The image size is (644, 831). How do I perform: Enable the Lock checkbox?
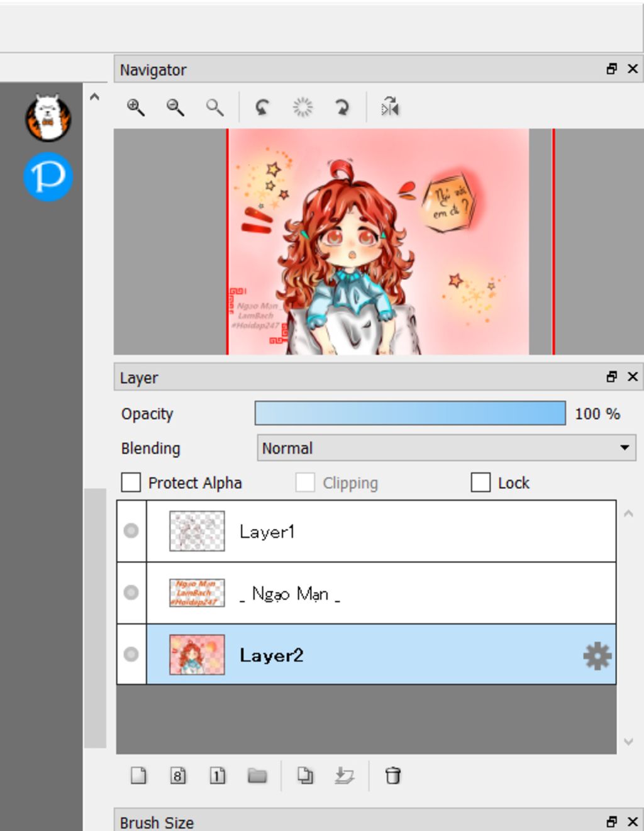pyautogui.click(x=480, y=482)
